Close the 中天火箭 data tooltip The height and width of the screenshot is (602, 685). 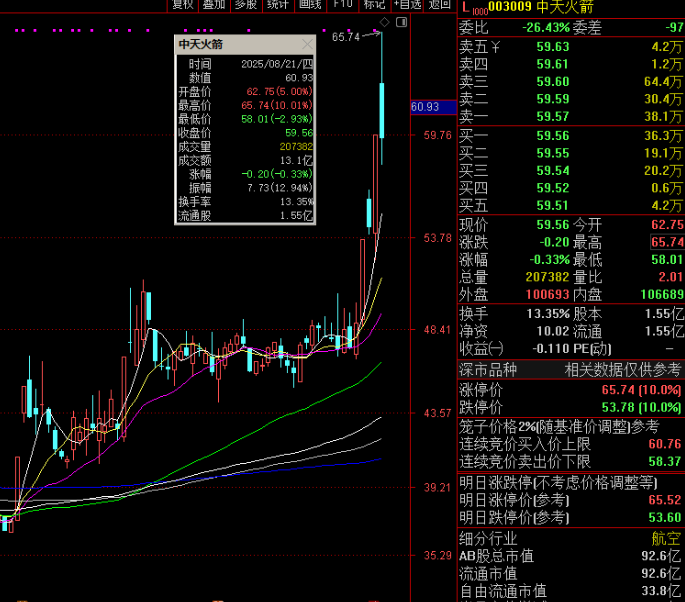[308, 44]
